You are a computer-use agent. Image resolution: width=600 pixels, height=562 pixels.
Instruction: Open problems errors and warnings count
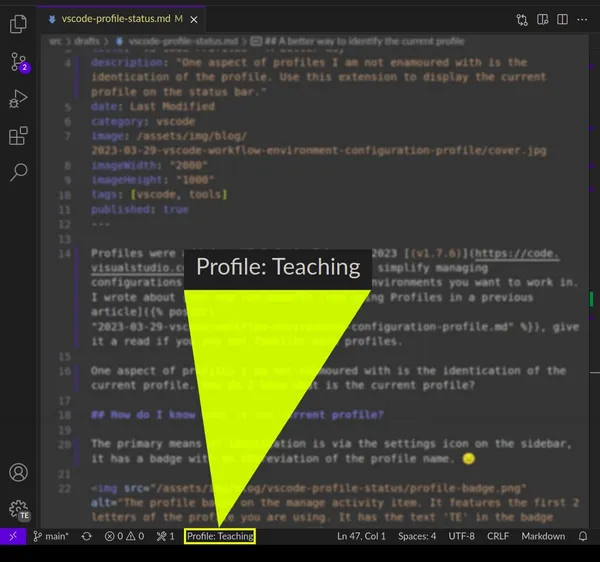tap(124, 536)
